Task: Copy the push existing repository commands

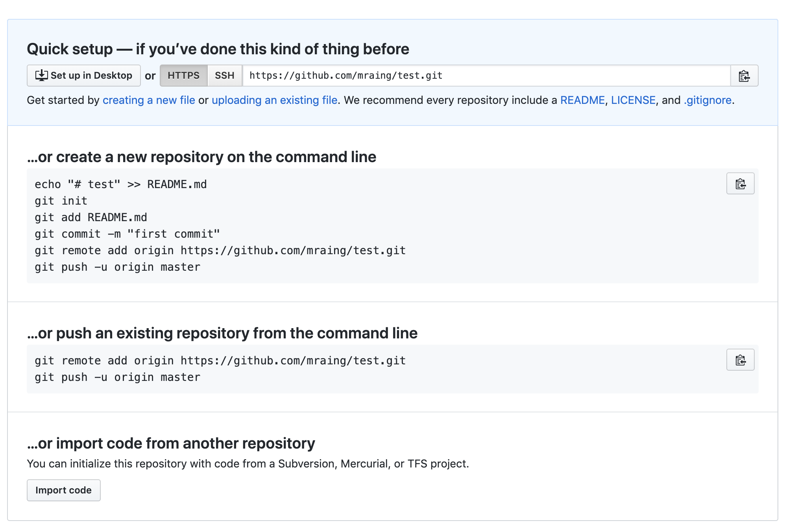Action: point(740,360)
